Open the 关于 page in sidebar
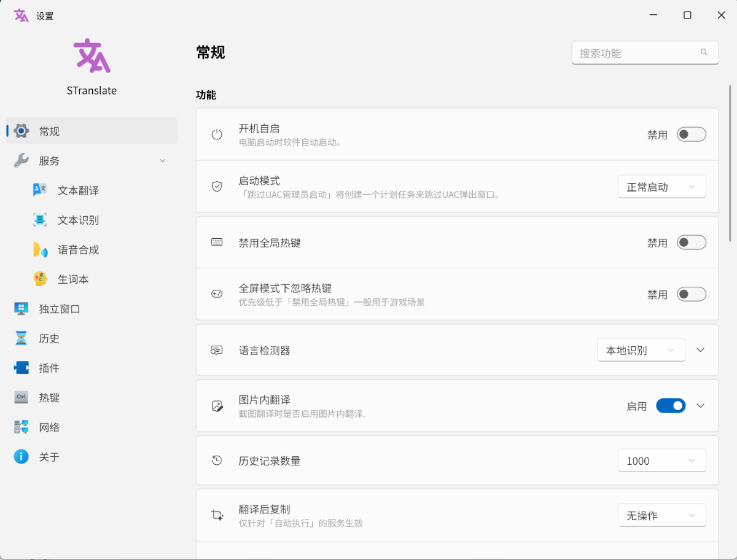The image size is (737, 560). [49, 457]
